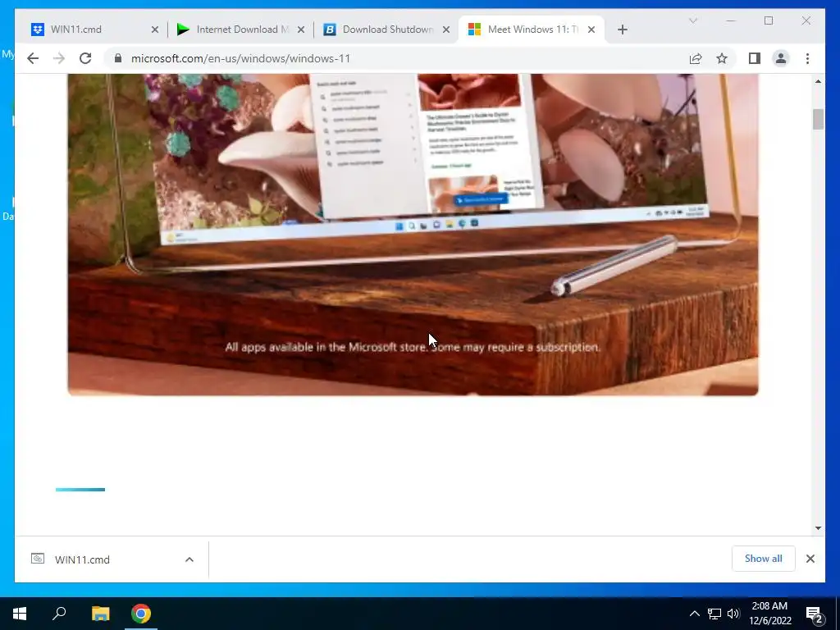Click the forward navigation arrow

(59, 58)
